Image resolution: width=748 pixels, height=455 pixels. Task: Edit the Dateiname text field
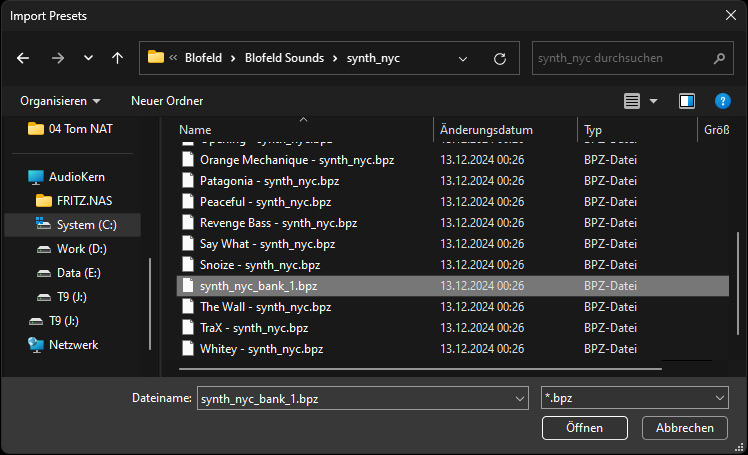pos(354,398)
